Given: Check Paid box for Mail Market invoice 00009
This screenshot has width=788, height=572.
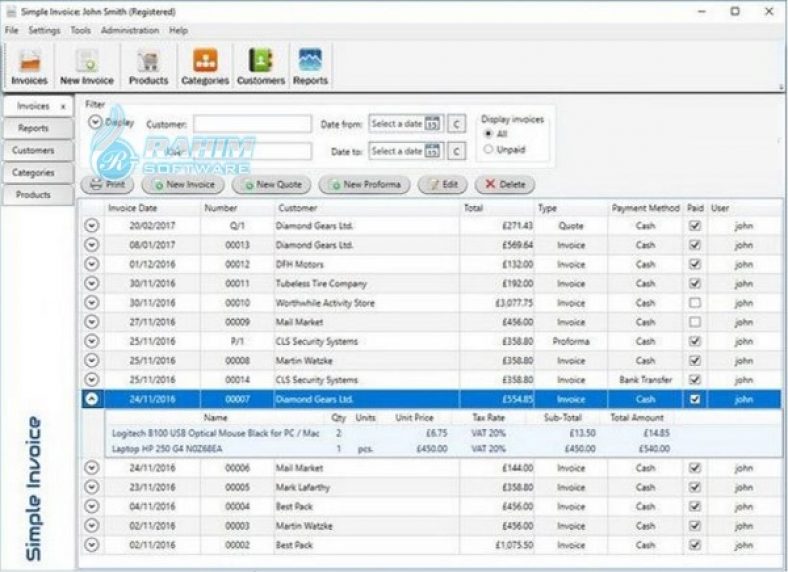Looking at the screenshot, I should pos(695,322).
